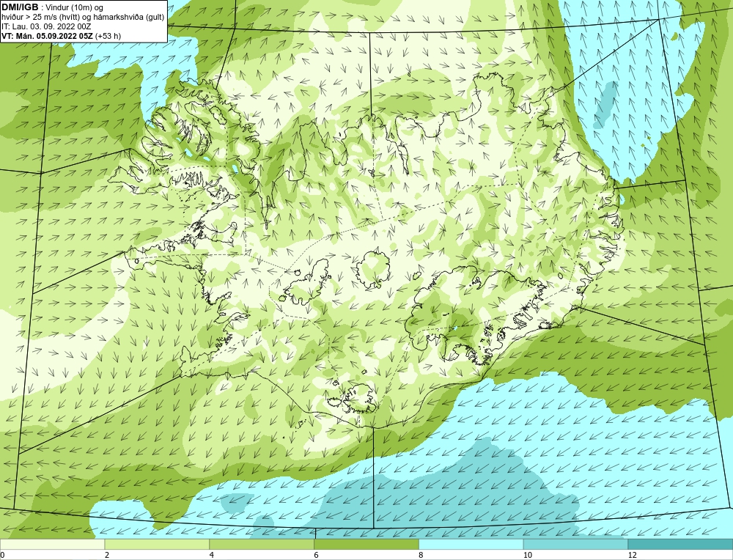The width and height of the screenshot is (733, 560).
Task: Click the 2–4 m/s light green legend swatch
Action: 157,544
